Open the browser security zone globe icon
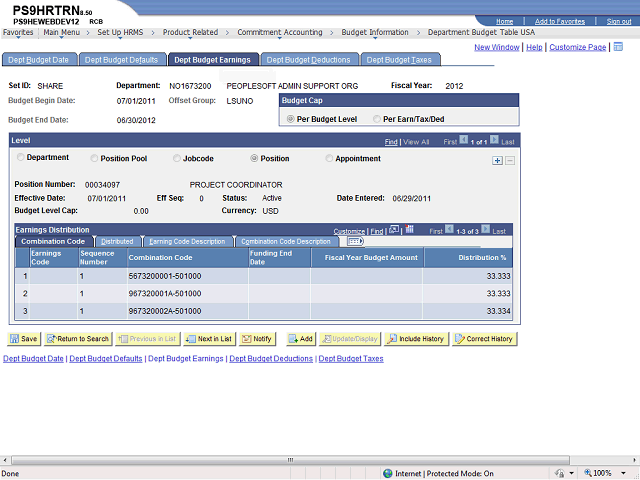This screenshot has height=480, width=640. (388, 473)
